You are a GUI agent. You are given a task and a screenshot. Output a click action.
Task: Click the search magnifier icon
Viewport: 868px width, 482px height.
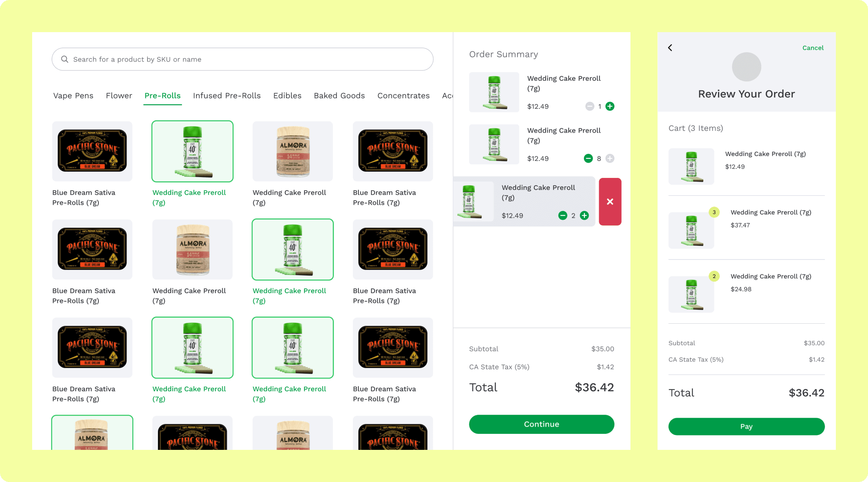tap(64, 59)
